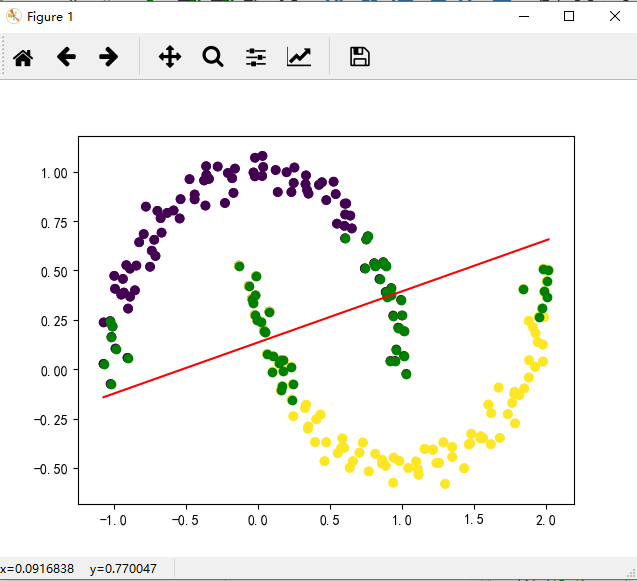Go forward to next view arrow
637x581 pixels.
coord(108,56)
